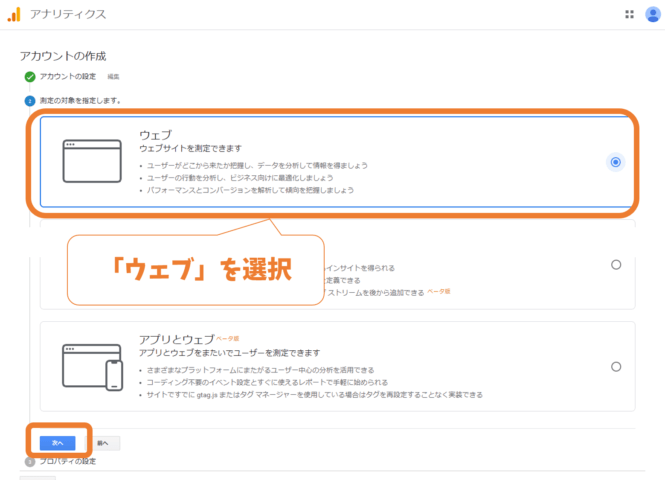Image resolution: width=665 pixels, height=480 pixels.
Task: Click the 編集 link next to アカウントの設定
Action: point(113,77)
